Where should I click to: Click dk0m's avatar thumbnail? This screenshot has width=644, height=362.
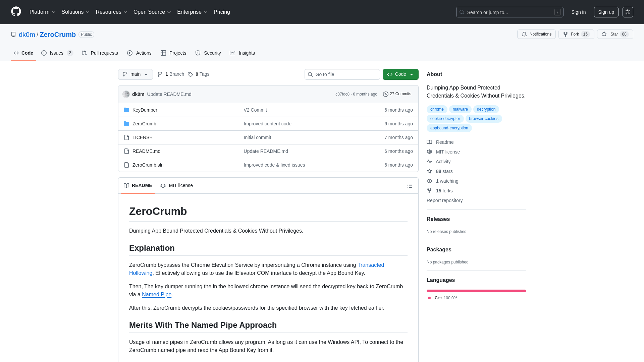pos(126,94)
